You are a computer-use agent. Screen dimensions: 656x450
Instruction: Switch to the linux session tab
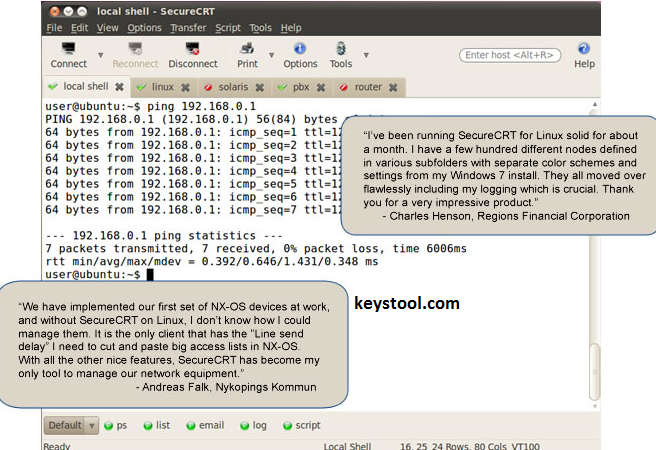point(163,87)
